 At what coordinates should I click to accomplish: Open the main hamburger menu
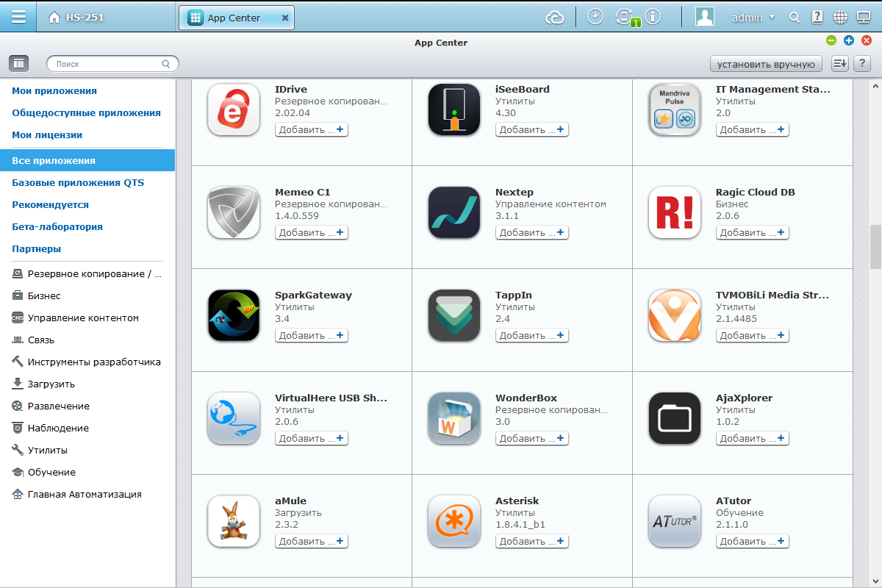tap(18, 16)
